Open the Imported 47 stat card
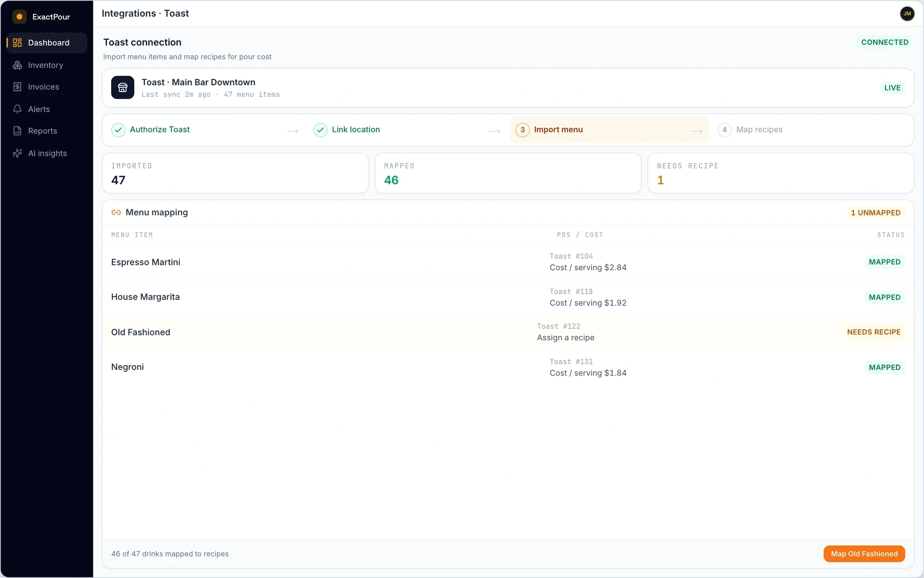 pos(235,173)
